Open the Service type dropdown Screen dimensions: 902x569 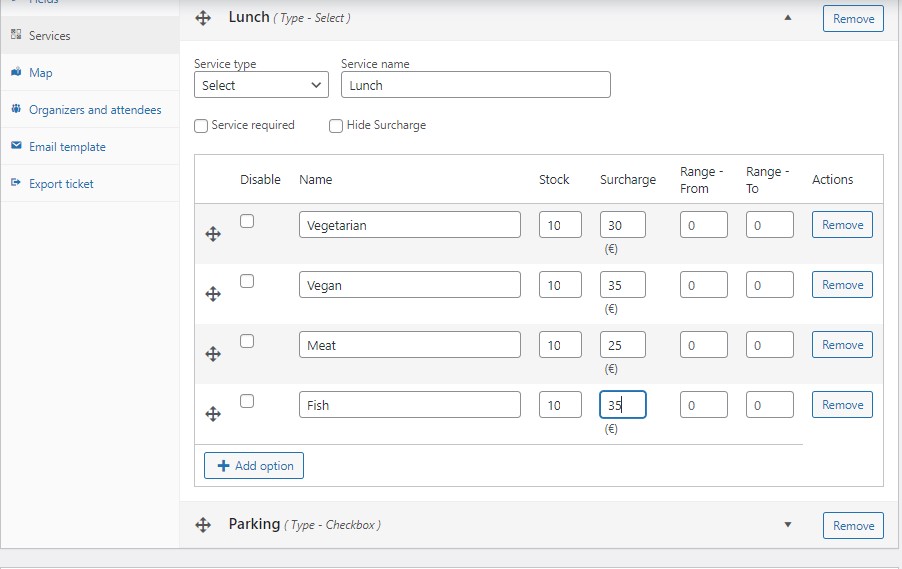tap(261, 85)
